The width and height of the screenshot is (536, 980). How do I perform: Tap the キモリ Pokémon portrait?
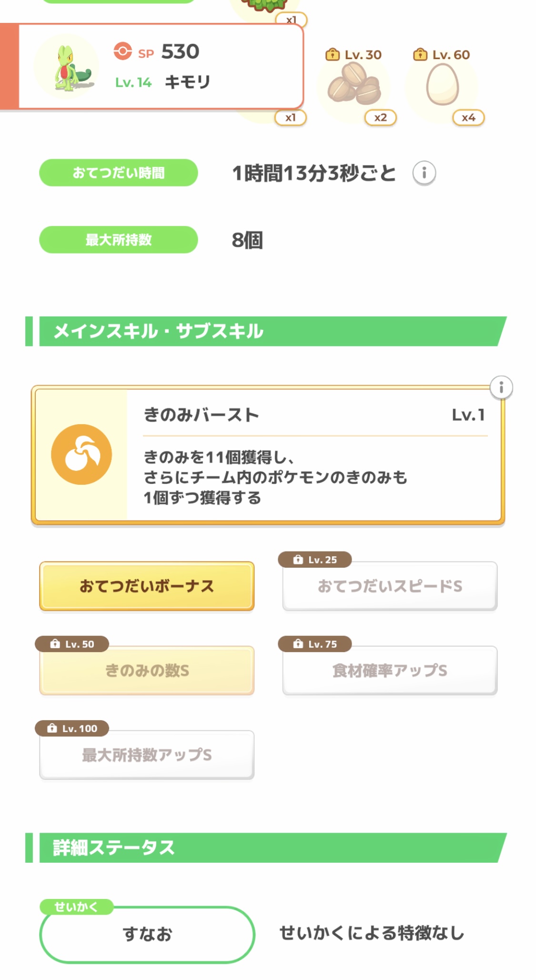[x=67, y=67]
